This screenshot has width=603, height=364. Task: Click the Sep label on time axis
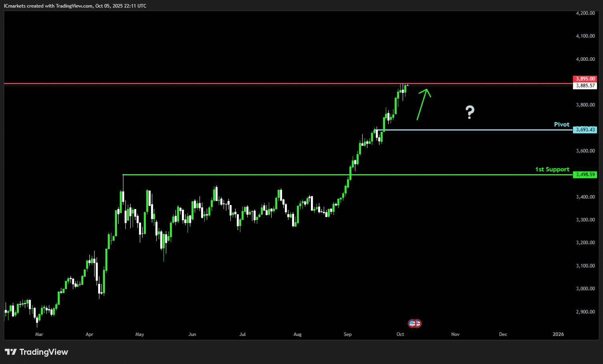pyautogui.click(x=347, y=334)
